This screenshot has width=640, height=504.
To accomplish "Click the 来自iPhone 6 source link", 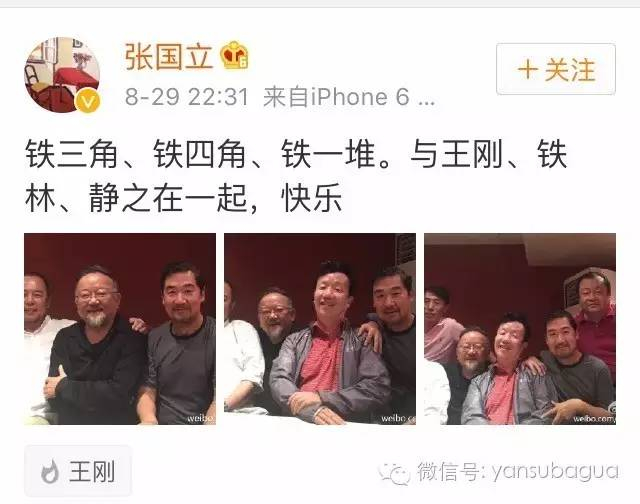I will click(x=349, y=97).
